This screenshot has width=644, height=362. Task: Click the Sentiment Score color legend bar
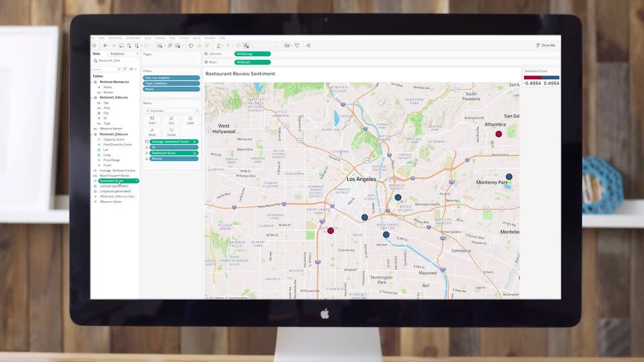541,77
